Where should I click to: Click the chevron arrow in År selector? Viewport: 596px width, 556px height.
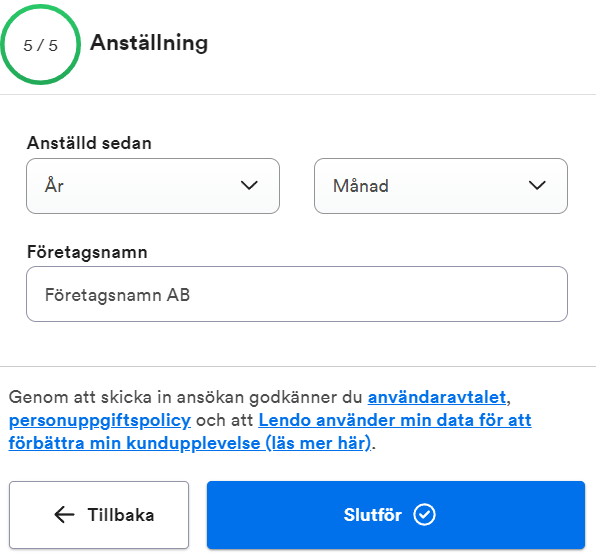249,185
